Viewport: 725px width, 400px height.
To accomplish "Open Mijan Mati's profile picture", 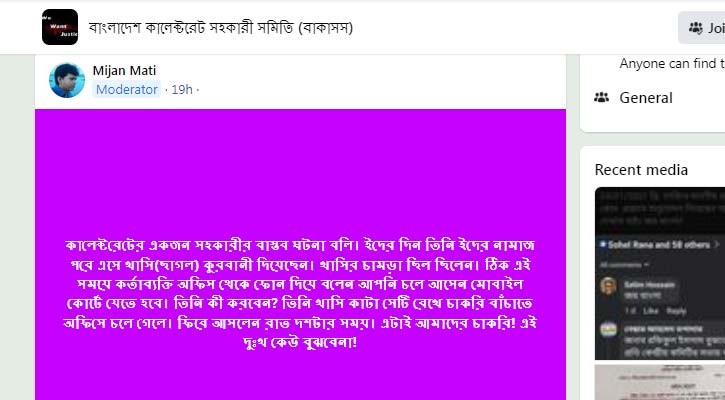I will [67, 80].
